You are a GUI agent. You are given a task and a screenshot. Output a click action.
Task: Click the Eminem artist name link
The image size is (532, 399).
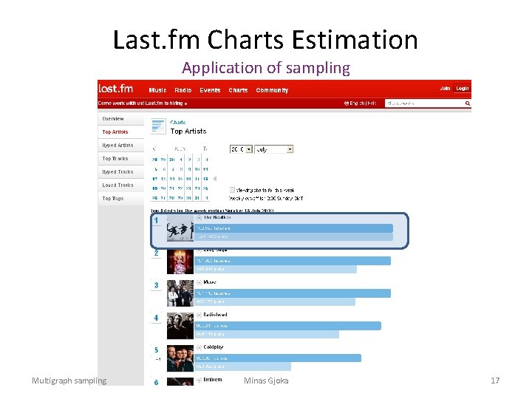(213, 380)
